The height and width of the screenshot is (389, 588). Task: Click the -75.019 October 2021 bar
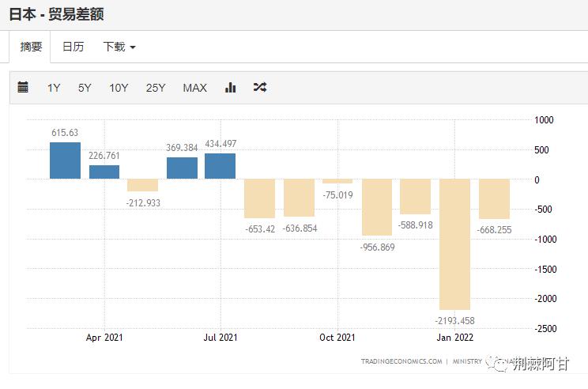click(x=337, y=181)
